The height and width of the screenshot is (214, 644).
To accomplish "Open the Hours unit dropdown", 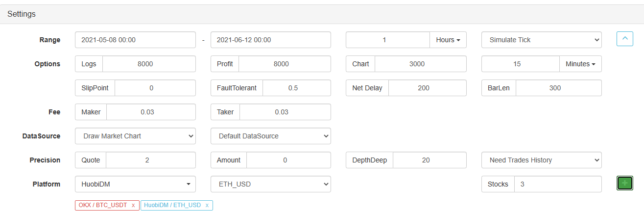I will [x=448, y=40].
